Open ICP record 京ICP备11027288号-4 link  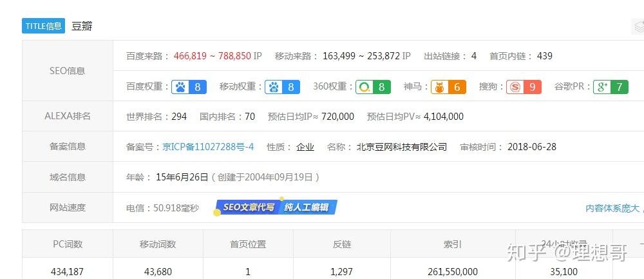pyautogui.click(x=208, y=147)
